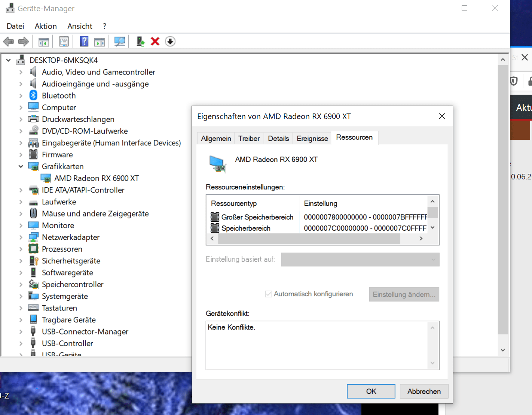Screen dimensions: 532x415
Task: Click the red X uninstall device icon
Action: click(x=155, y=42)
